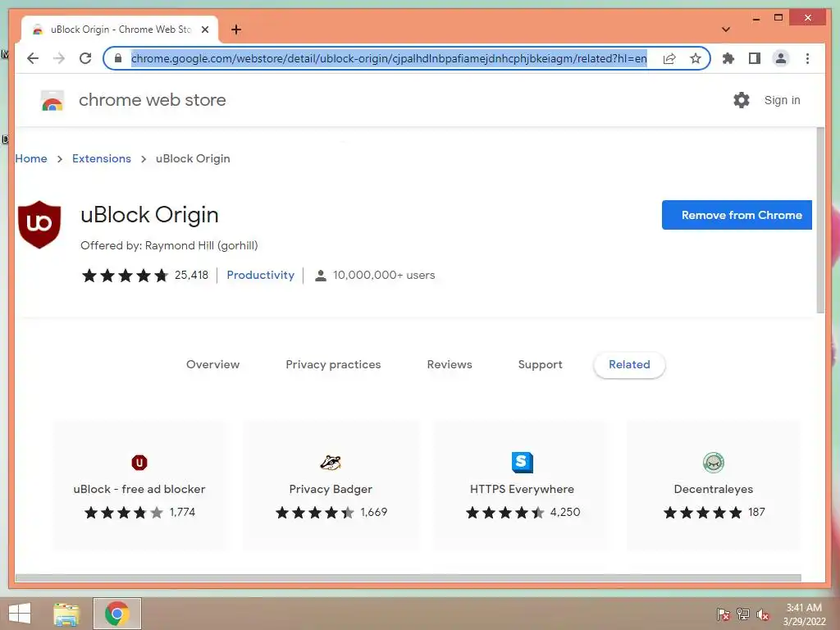Click the Offered by Raymond Hill text
The image size is (840, 630).
tap(169, 245)
